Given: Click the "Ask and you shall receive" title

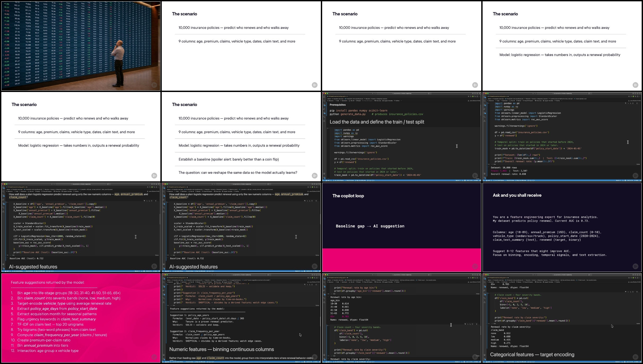Looking at the screenshot, I should (x=517, y=195).
